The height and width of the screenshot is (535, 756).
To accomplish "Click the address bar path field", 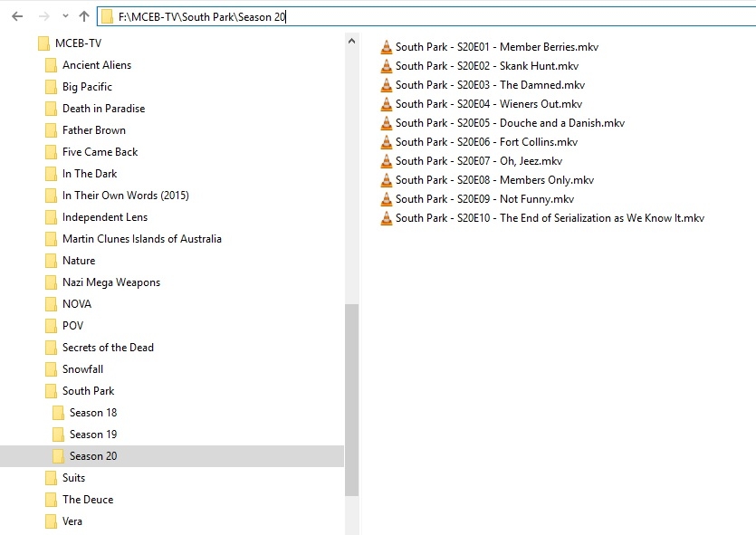I will pos(426,17).
